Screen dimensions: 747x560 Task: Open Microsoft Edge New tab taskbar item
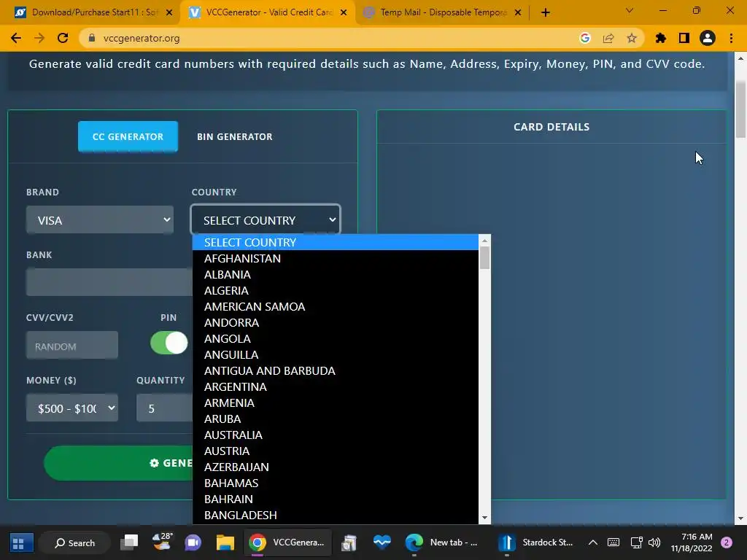(x=441, y=542)
